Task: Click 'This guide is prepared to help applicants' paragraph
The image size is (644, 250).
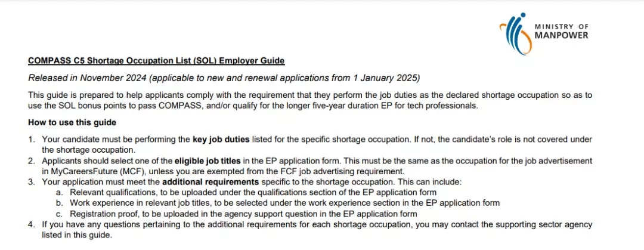Action: click(x=310, y=100)
